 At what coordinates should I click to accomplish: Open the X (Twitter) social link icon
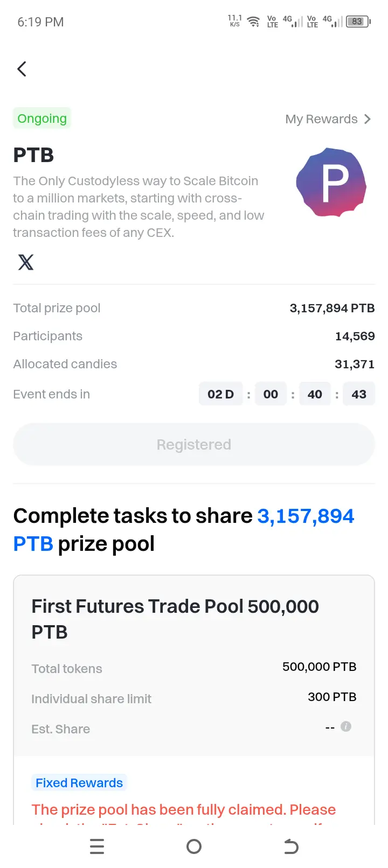[26, 262]
